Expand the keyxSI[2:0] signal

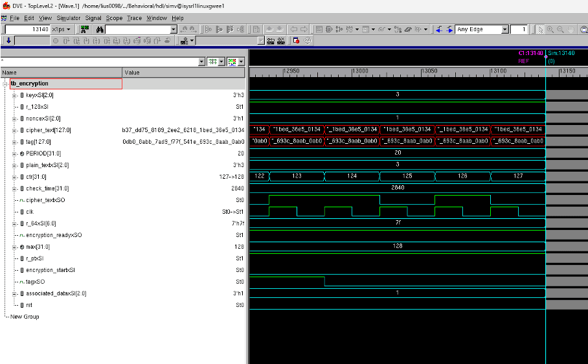14,96
